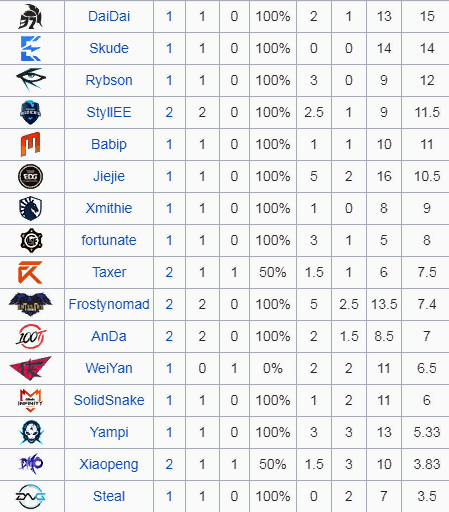Open the Frostynomad player page
This screenshot has width=449, height=512.
point(109,304)
